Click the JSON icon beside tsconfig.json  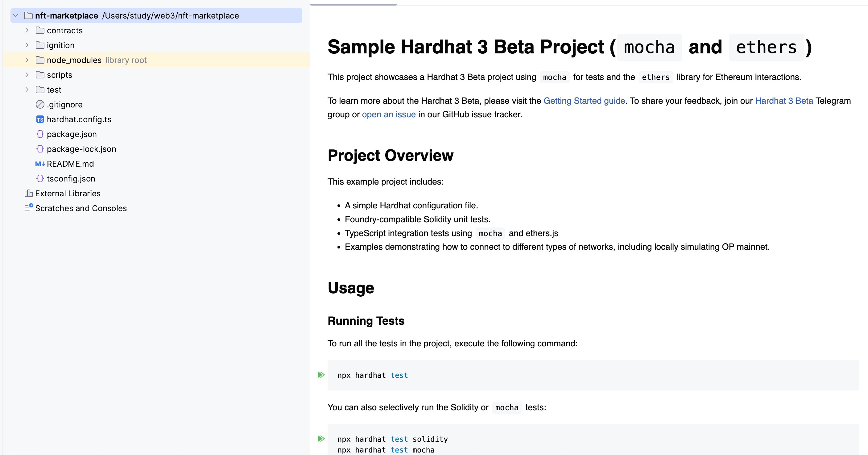click(40, 179)
